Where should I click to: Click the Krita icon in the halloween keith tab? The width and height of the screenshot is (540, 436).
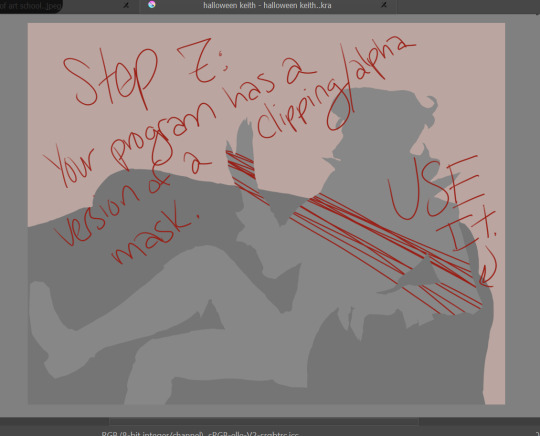click(x=152, y=4)
